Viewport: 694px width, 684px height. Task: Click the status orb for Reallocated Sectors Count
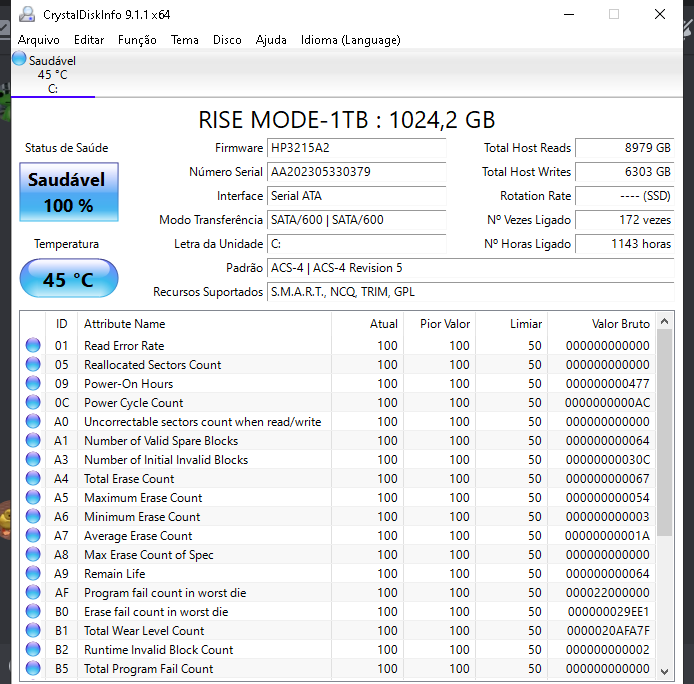(33, 364)
